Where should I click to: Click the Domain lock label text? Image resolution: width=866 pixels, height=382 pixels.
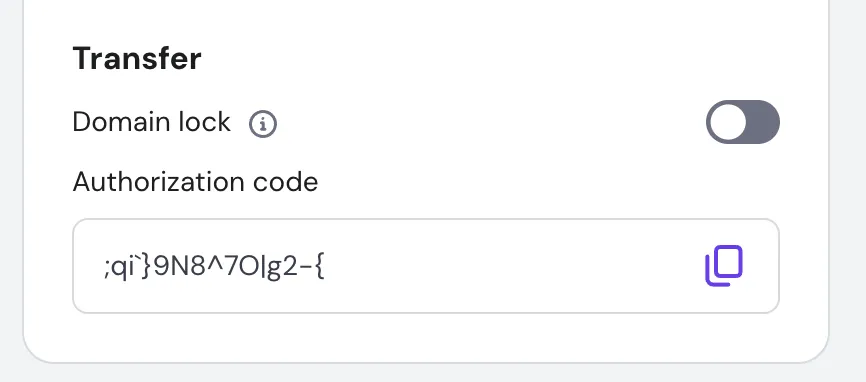[x=151, y=122]
